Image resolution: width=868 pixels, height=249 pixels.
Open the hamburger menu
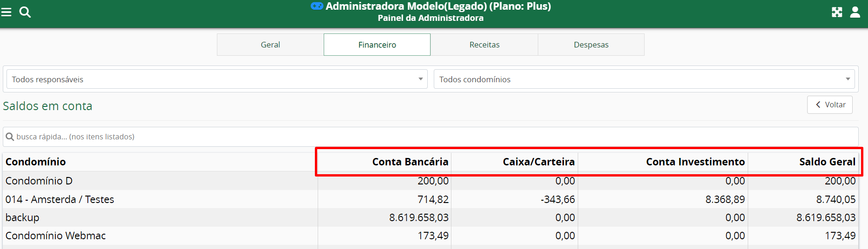[x=7, y=12]
